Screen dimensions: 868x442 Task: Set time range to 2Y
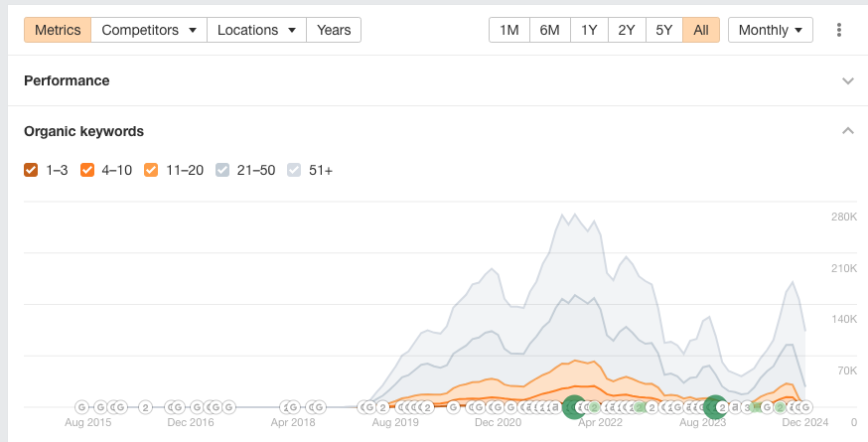click(x=627, y=30)
